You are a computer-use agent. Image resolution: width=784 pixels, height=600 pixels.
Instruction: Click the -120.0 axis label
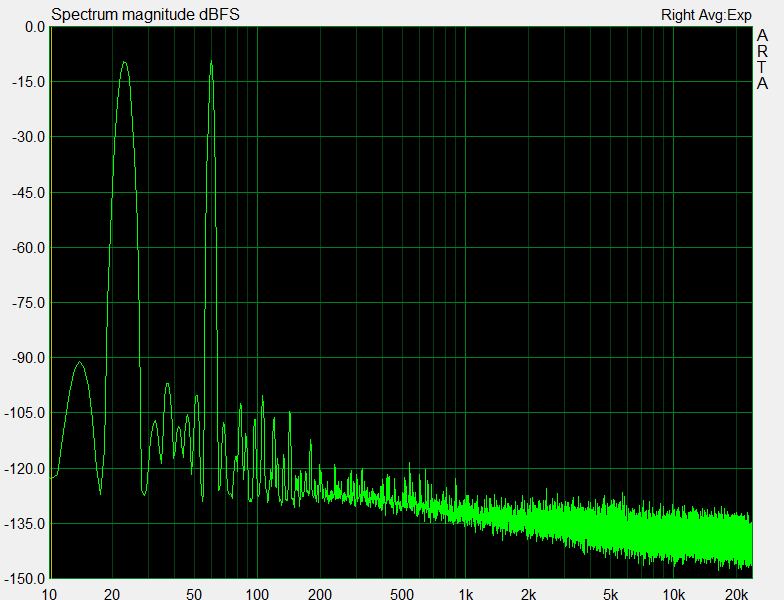coord(25,469)
